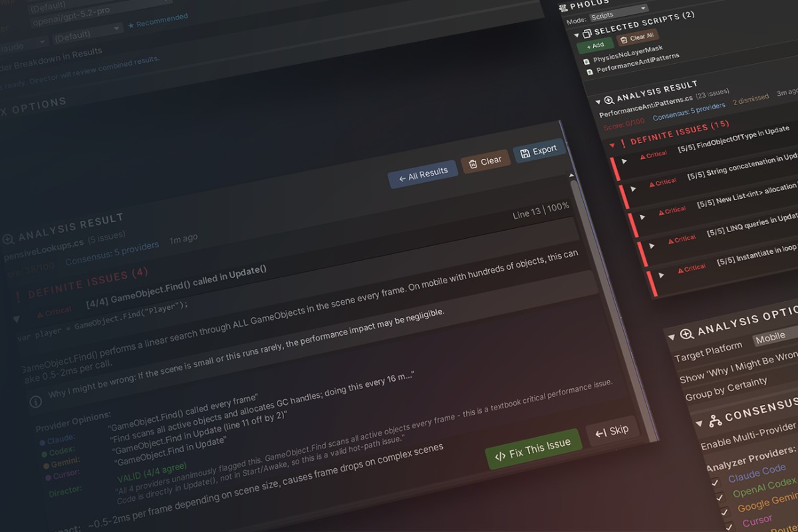
Task: Click Consensus: 5 providers in main result
Action: click(x=112, y=252)
